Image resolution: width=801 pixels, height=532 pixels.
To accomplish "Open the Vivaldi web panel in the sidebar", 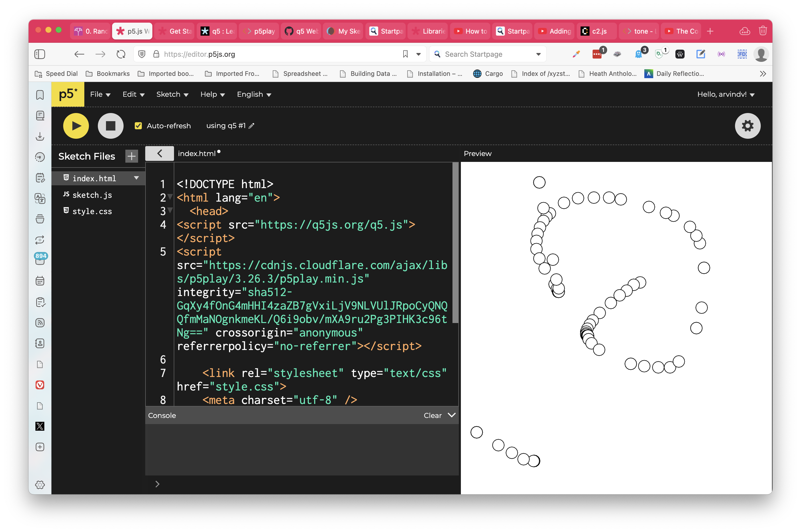I will (x=40, y=385).
